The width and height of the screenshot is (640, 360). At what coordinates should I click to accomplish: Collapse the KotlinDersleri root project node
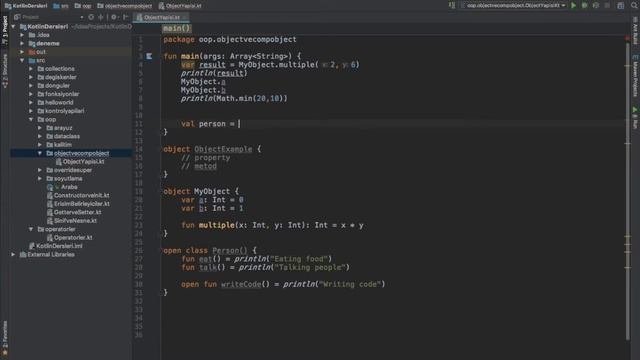13,27
